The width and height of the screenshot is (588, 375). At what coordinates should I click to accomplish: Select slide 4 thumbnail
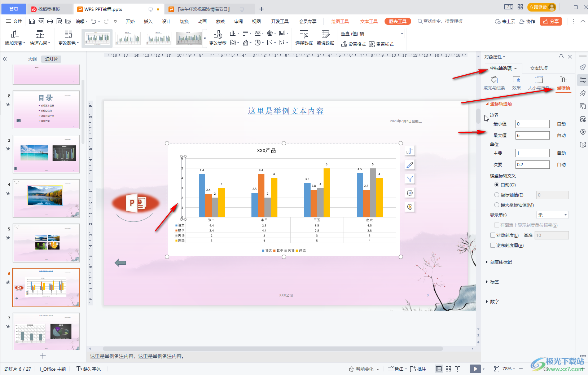point(46,198)
